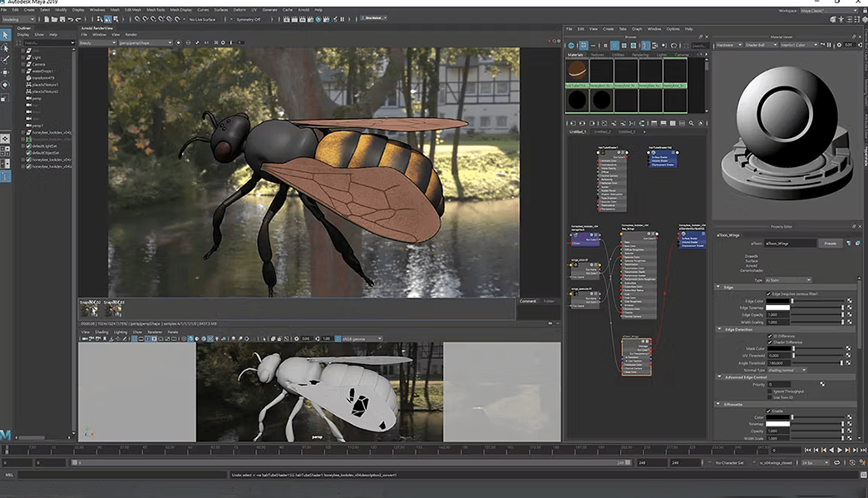The image size is (868, 498).
Task: Open the Graph menu in Hypershade
Action: click(x=637, y=29)
